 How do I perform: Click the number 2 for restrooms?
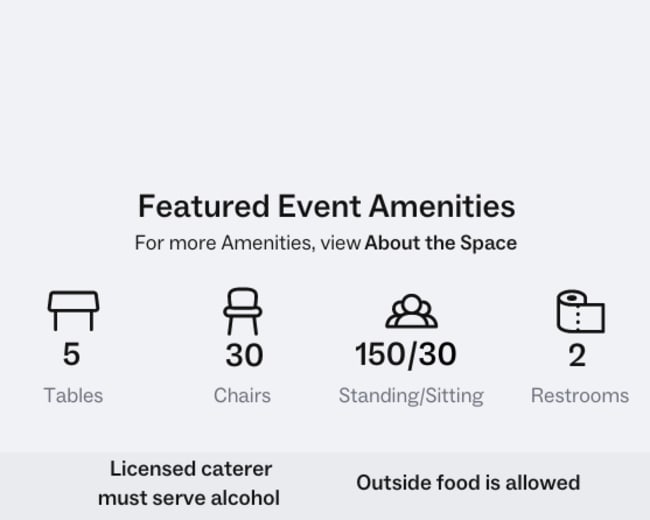coord(577,355)
